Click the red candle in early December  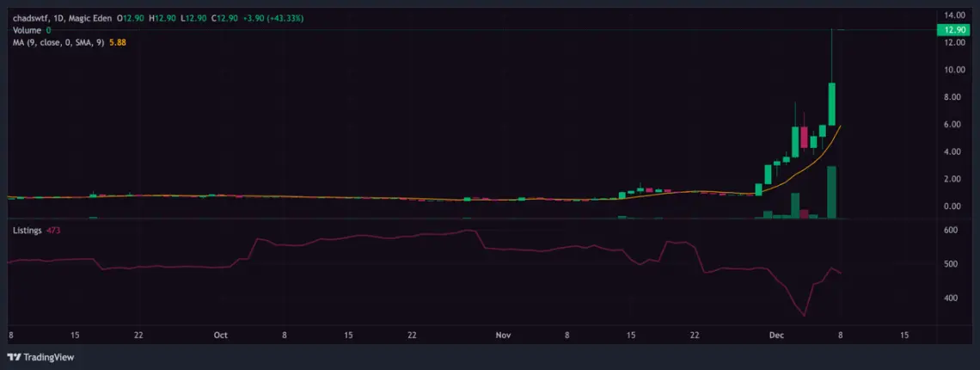point(805,137)
